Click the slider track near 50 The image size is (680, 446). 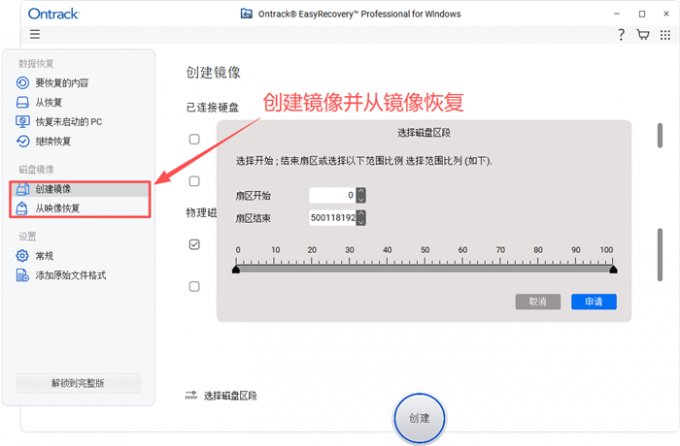(x=425, y=269)
